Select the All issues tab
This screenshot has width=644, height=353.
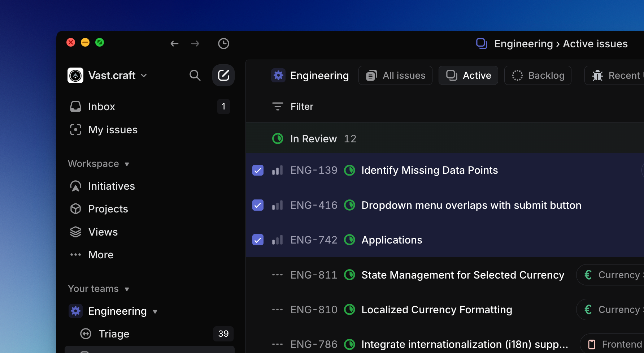pos(396,76)
